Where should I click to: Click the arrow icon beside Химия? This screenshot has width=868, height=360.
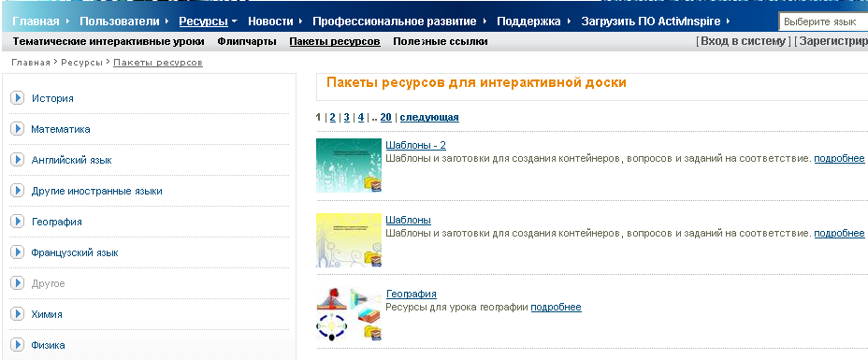[17, 314]
